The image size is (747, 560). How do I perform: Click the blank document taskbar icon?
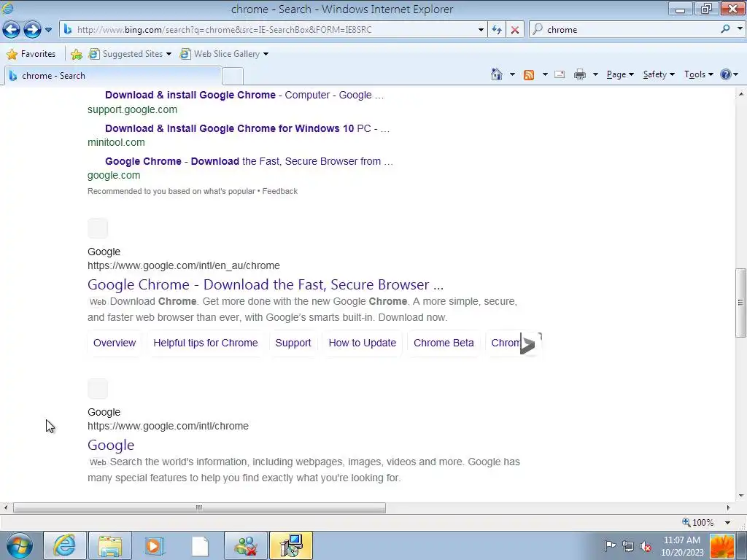point(200,545)
